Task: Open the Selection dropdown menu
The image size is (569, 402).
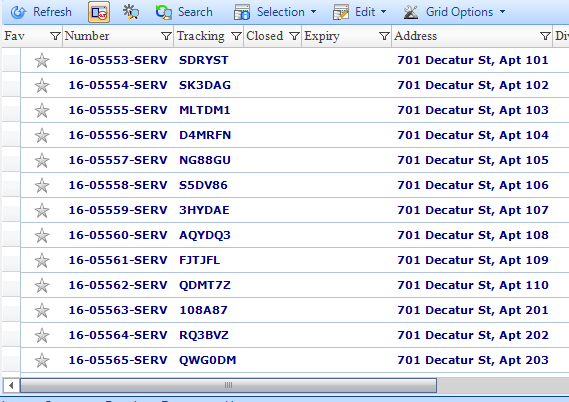Action: pos(275,12)
